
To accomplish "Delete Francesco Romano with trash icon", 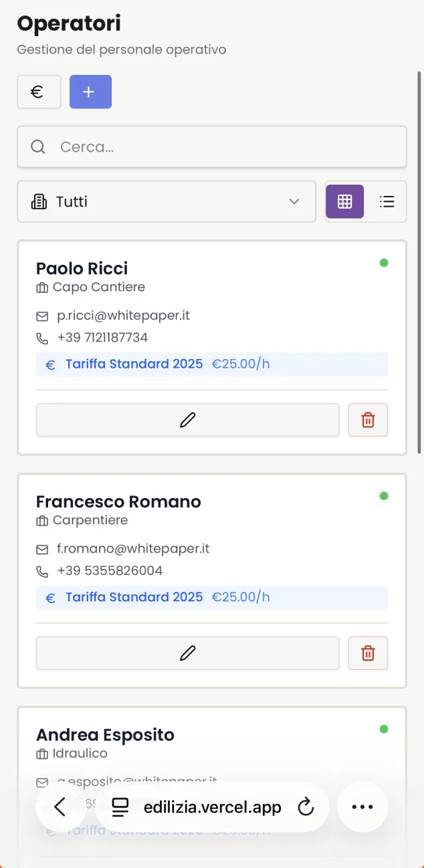I will coord(368,653).
